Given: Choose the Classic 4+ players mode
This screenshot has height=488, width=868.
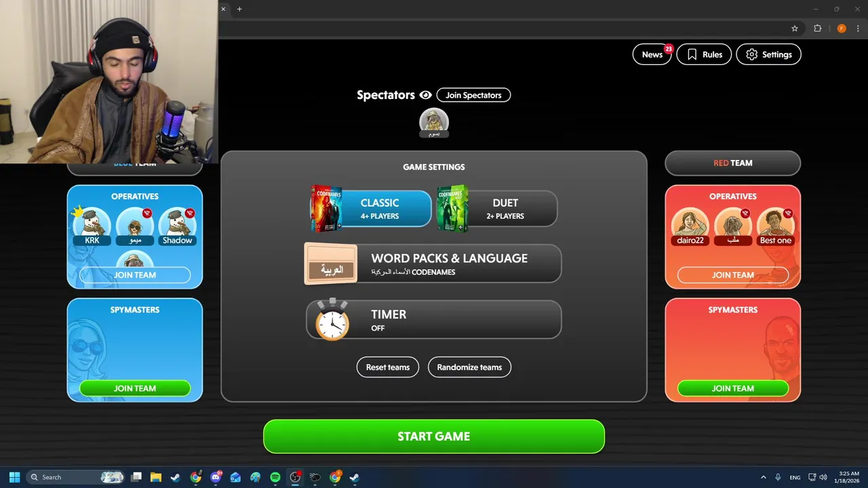Looking at the screenshot, I should point(371,209).
